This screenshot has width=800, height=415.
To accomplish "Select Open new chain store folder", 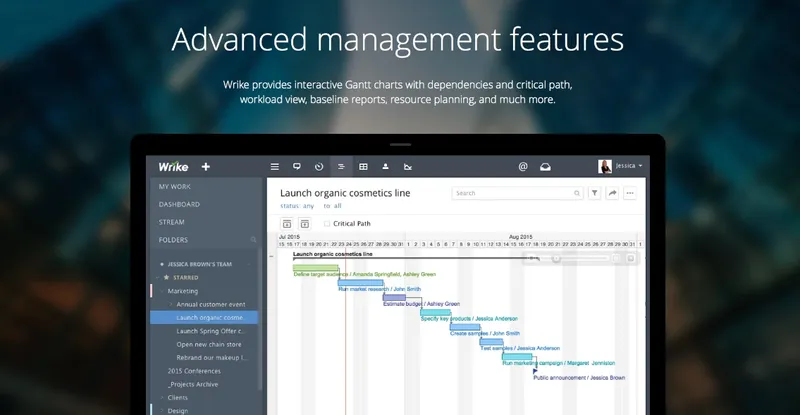I will point(209,344).
